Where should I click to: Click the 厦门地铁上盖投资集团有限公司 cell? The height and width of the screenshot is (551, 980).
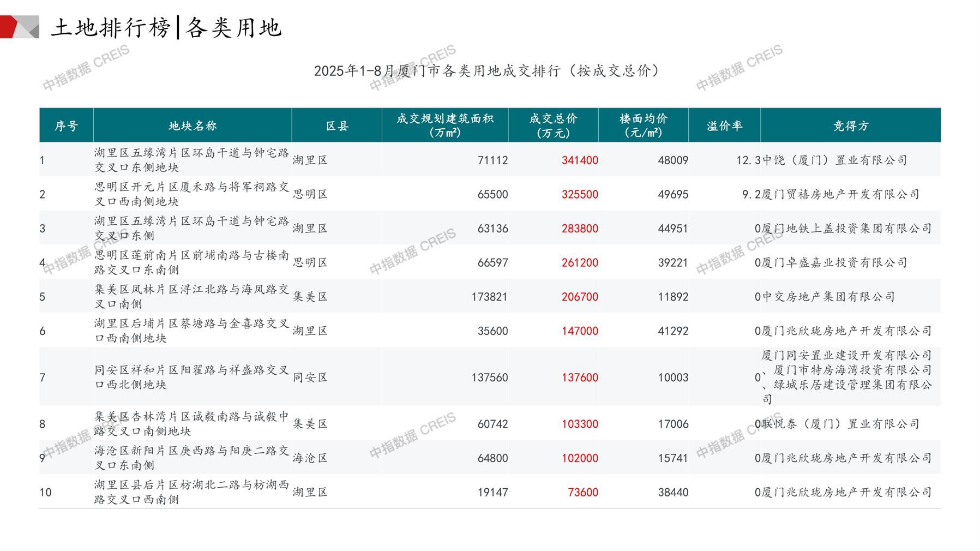[846, 229]
